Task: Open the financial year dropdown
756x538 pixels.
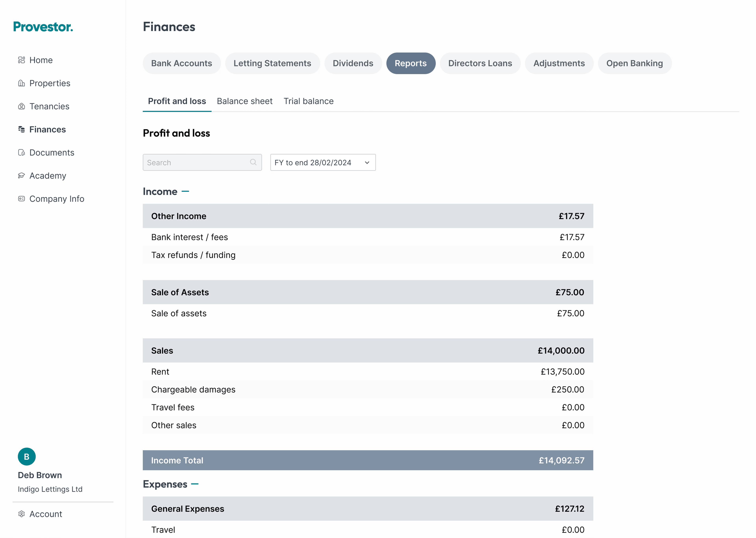Action: pos(323,162)
